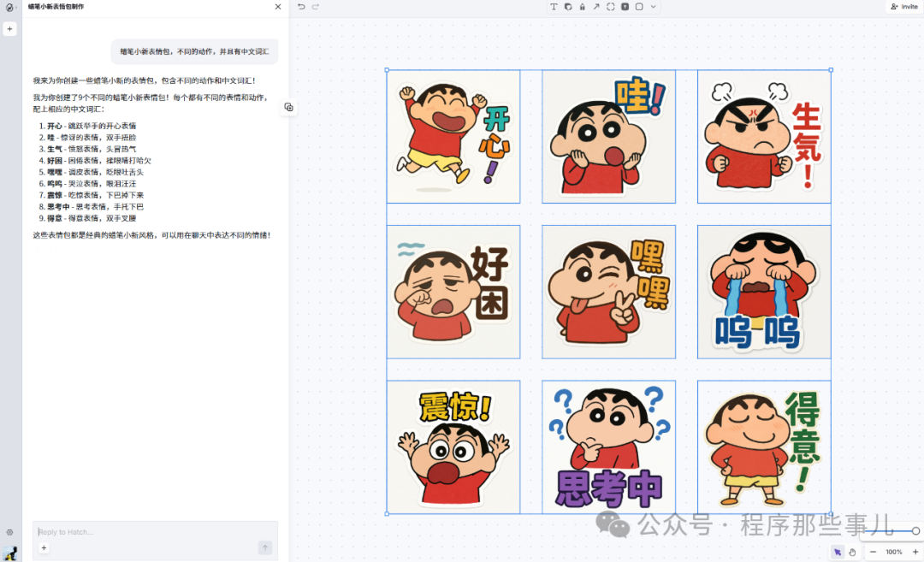Select the dashed frame selection tool
924x562 pixels.
[611, 7]
